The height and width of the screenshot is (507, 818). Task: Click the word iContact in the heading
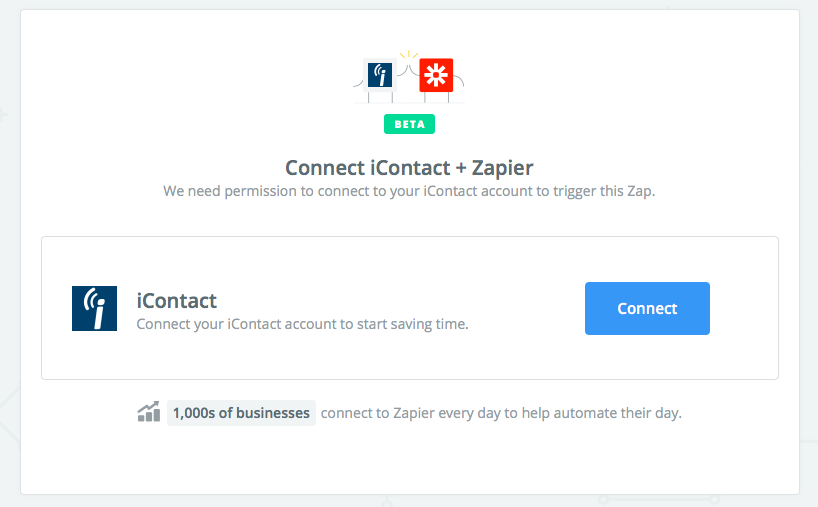pos(410,168)
